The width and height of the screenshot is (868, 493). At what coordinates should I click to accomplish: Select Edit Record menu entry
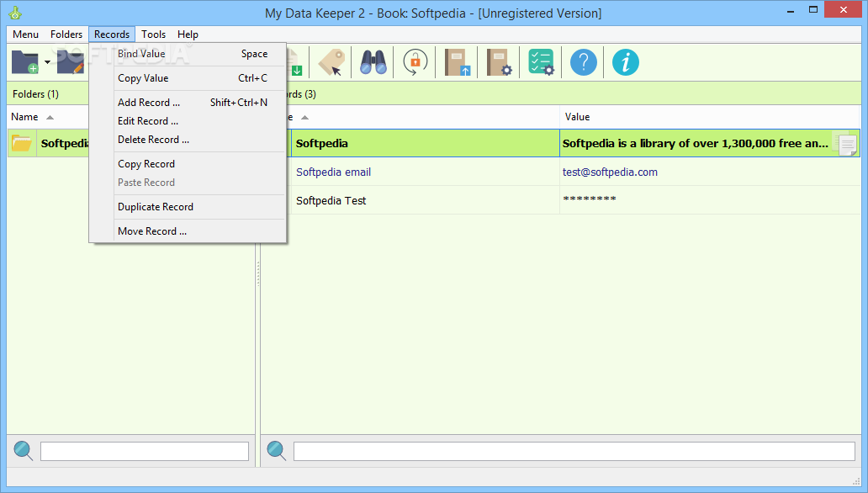pyautogui.click(x=188, y=121)
